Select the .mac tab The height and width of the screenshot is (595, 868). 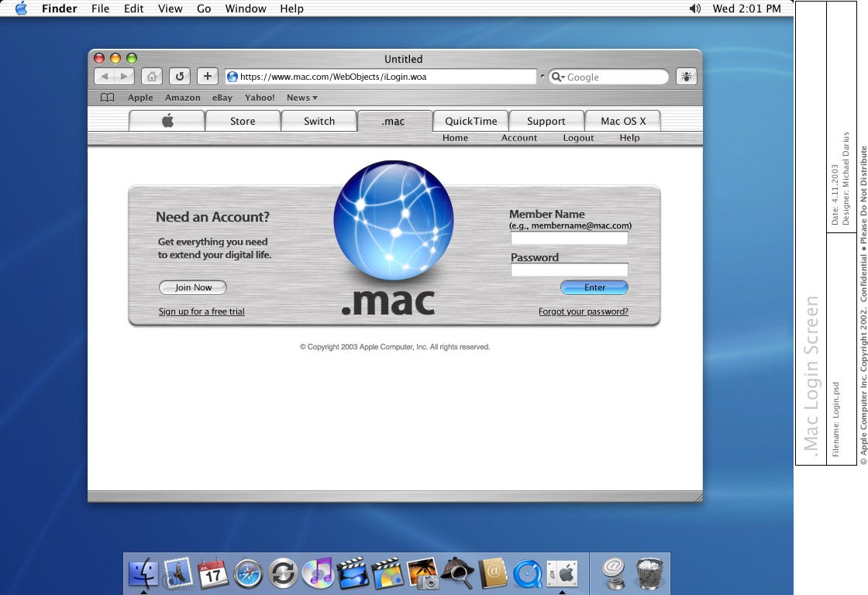[x=394, y=121]
